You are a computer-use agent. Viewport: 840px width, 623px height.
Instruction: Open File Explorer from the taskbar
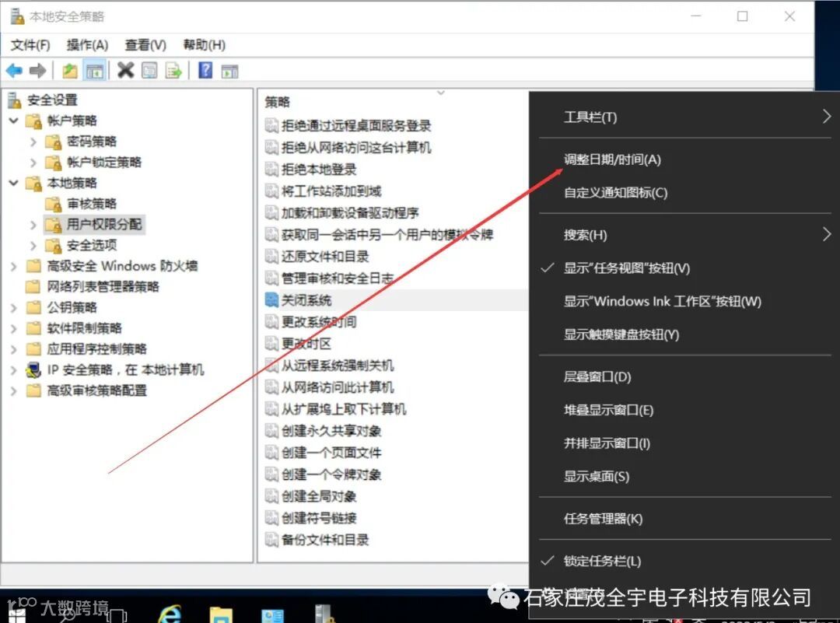pyautogui.click(x=221, y=614)
